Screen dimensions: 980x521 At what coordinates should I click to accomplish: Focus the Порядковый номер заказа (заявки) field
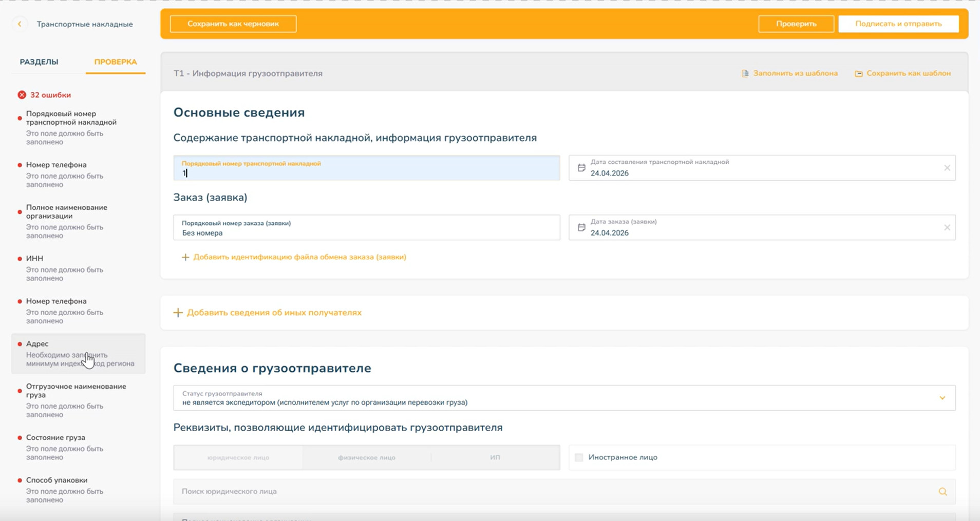pyautogui.click(x=367, y=227)
